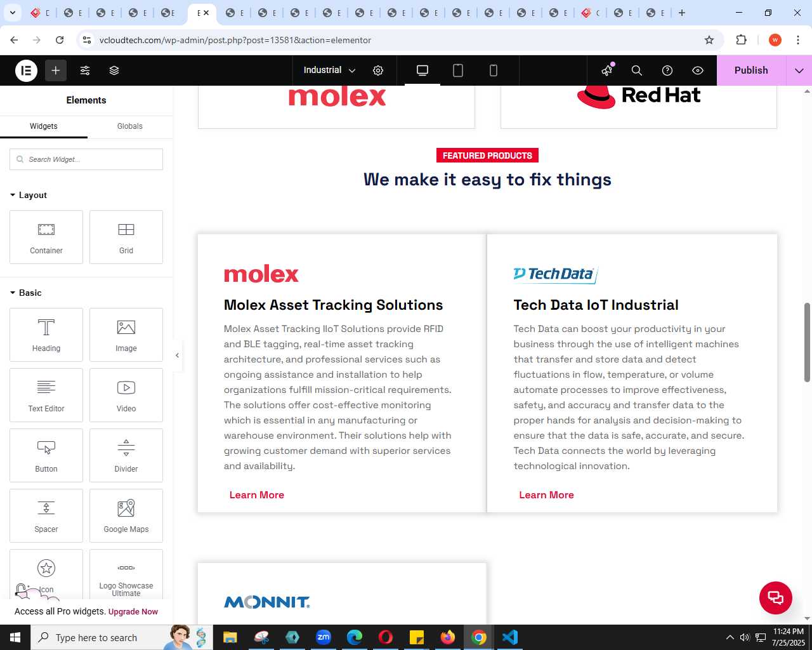This screenshot has height=650, width=812.
Task: Collapse the Layout section
Action: (x=29, y=195)
